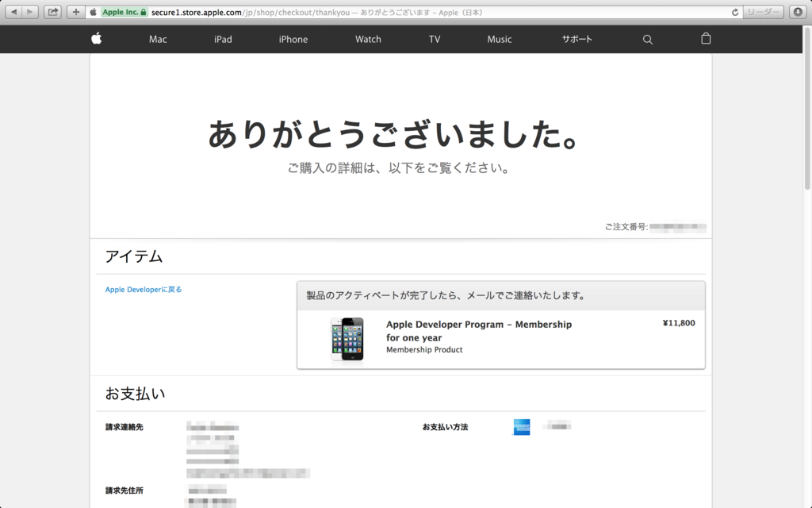The width and height of the screenshot is (812, 508).
Task: Click the iPhone product thumbnail image
Action: pyautogui.click(x=347, y=339)
